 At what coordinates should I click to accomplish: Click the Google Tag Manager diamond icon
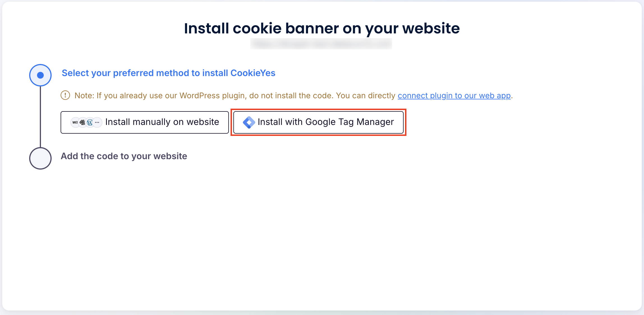click(249, 122)
